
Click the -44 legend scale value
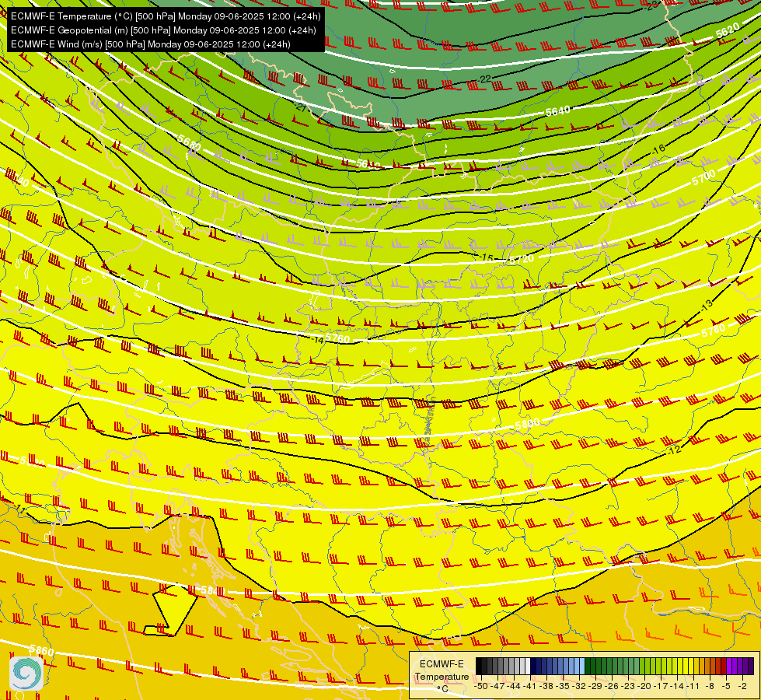tap(515, 687)
